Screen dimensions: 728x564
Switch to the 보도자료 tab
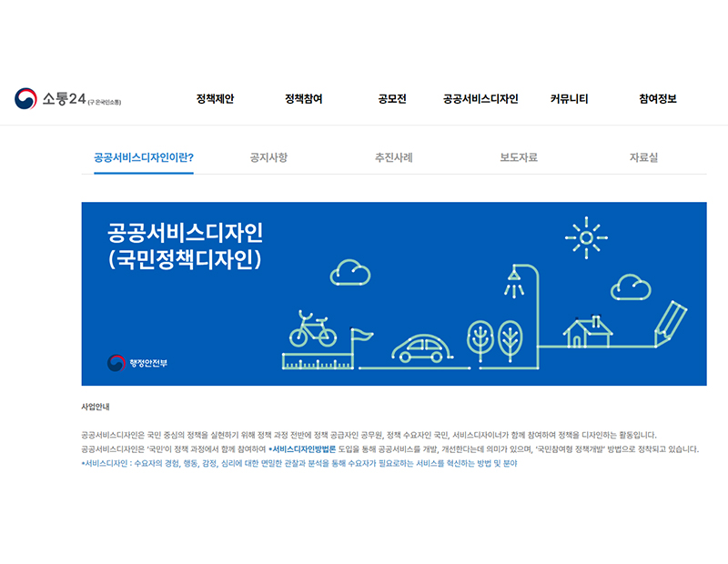pos(519,157)
